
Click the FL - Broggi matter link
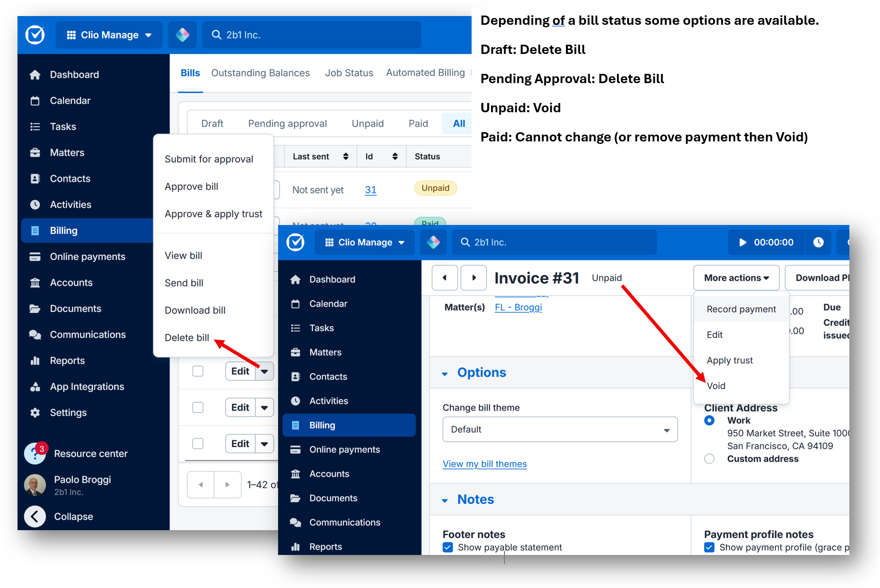click(518, 307)
